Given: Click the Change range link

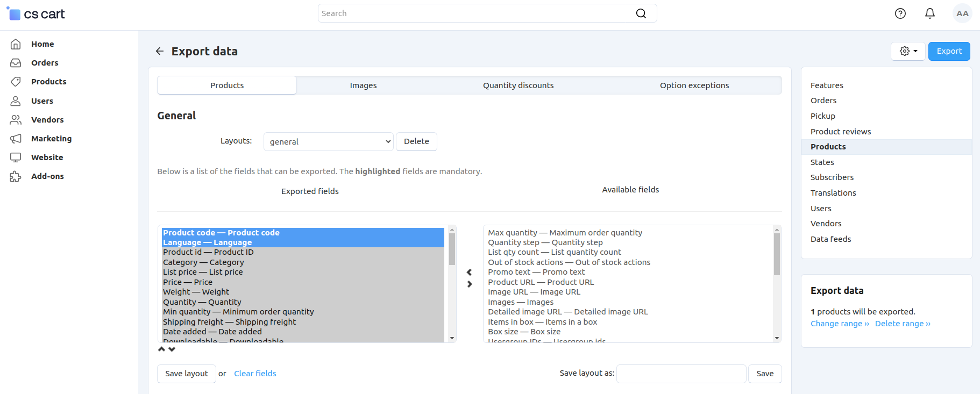Looking at the screenshot, I should (x=840, y=324).
